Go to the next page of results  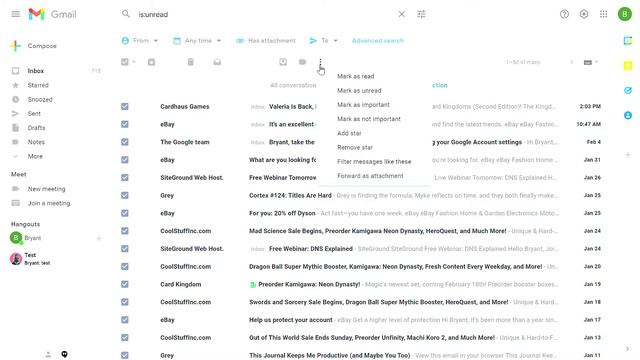(x=571, y=62)
